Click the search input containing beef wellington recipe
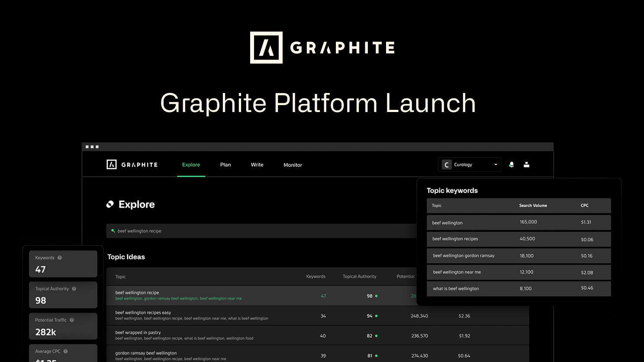 pos(260,231)
